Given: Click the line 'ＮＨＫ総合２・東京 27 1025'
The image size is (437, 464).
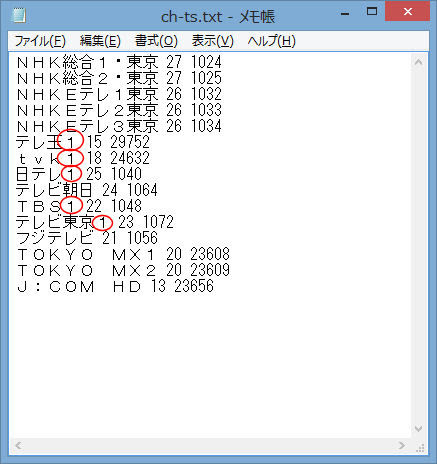Looking at the screenshot, I should pyautogui.click(x=119, y=78).
